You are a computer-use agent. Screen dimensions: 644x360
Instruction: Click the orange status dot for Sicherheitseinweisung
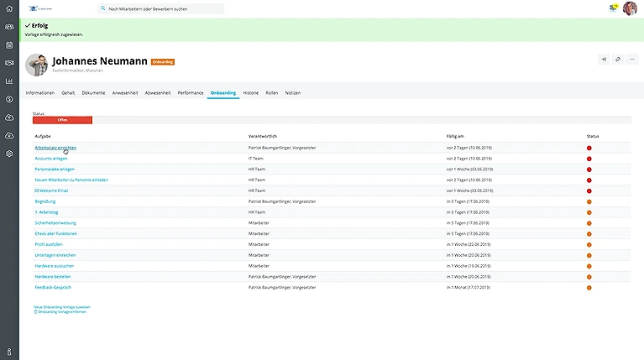pos(589,223)
